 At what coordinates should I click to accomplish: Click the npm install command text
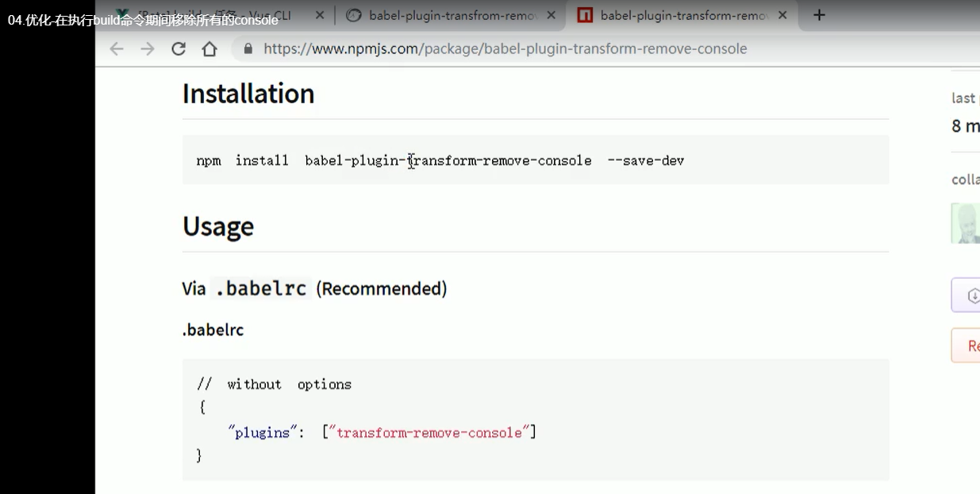(x=440, y=160)
